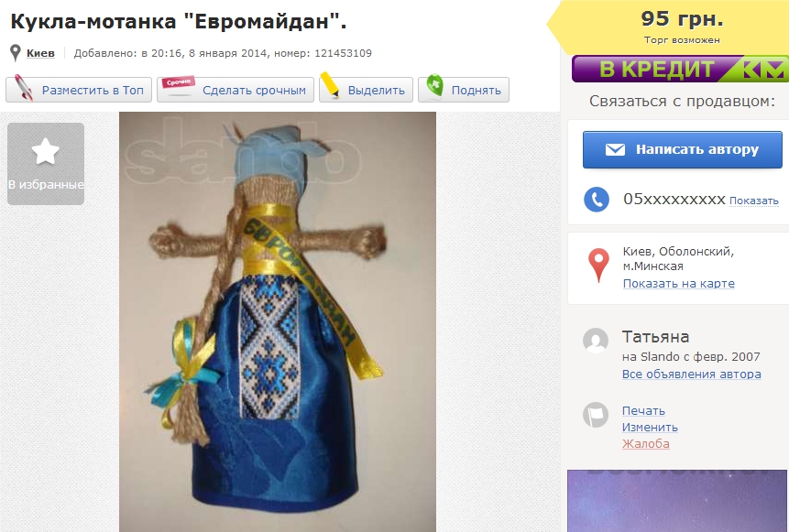Open the В КРЕДИТ banner
This screenshot has width=789, height=532.
click(x=680, y=69)
